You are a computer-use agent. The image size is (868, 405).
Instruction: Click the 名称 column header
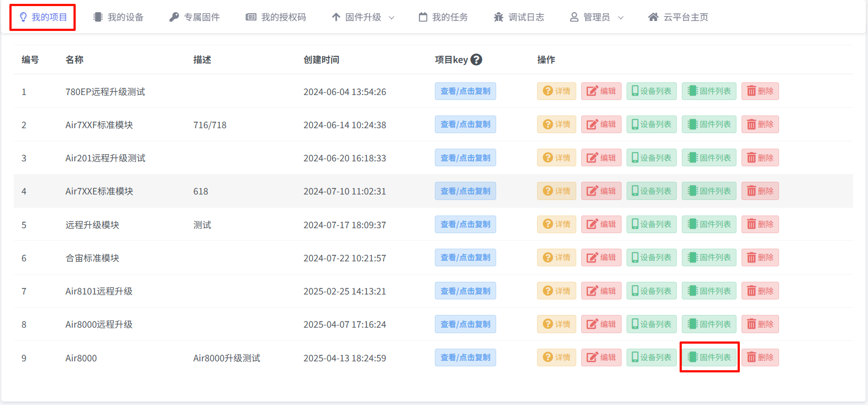[x=75, y=60]
